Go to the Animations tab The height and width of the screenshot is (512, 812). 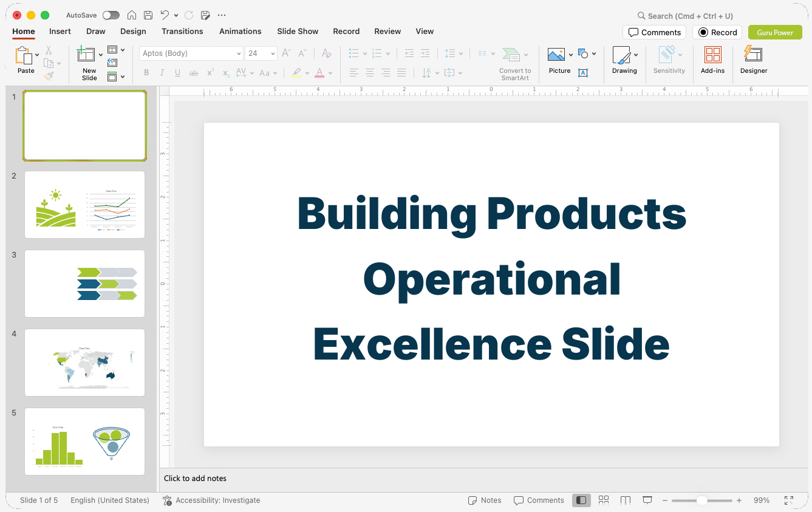pos(241,31)
